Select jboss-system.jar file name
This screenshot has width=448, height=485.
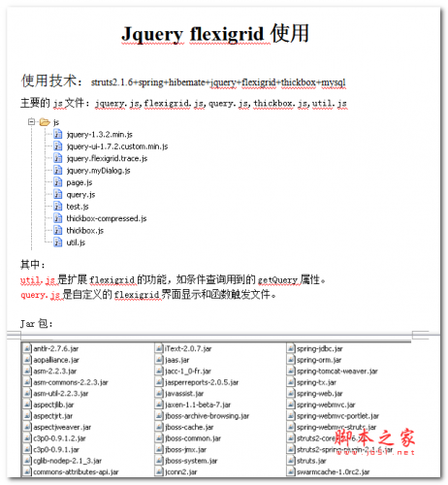pyautogui.click(x=191, y=461)
